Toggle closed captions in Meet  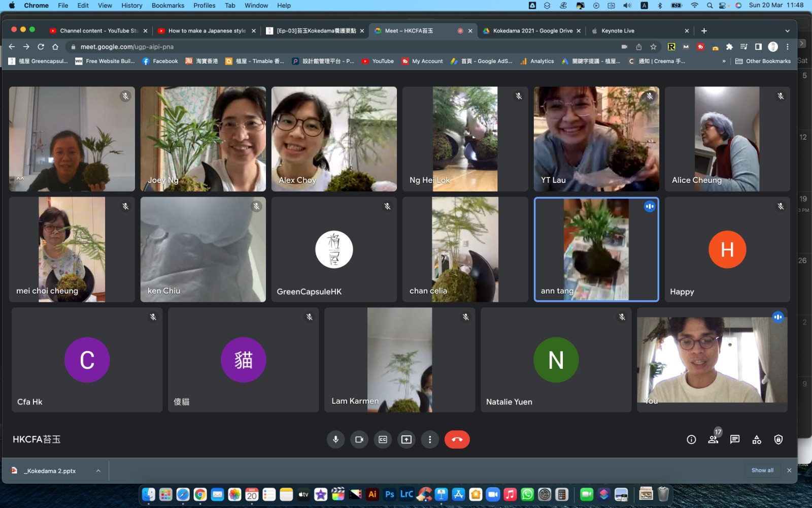(x=383, y=439)
